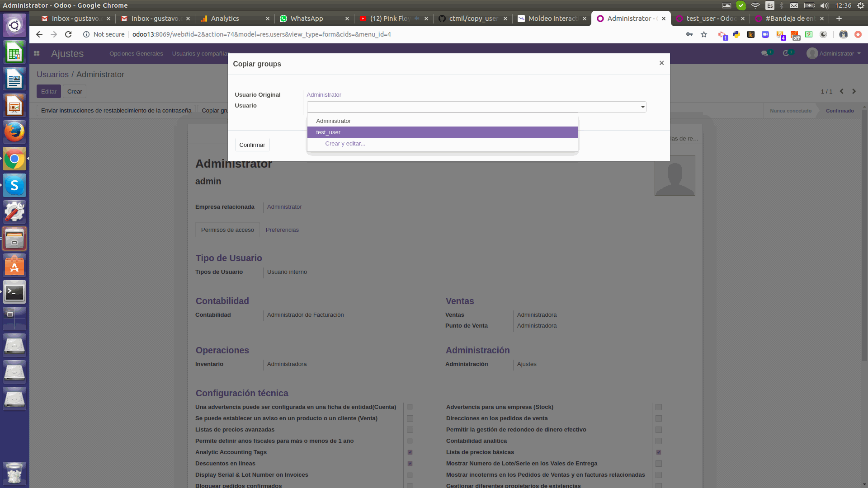Viewport: 868px width, 488px height.
Task: Toggle Display Serial & Lot Number on Invoices
Action: [x=410, y=475]
